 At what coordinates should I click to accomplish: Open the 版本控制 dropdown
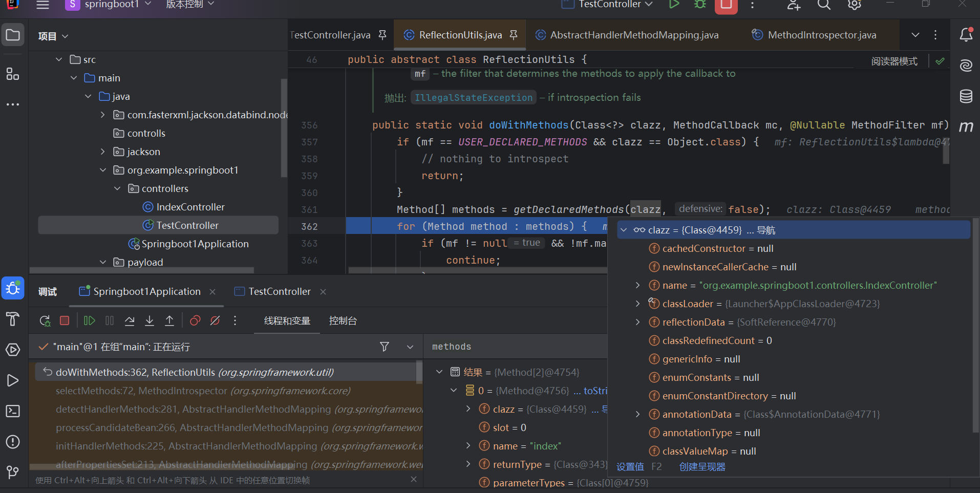click(x=190, y=5)
